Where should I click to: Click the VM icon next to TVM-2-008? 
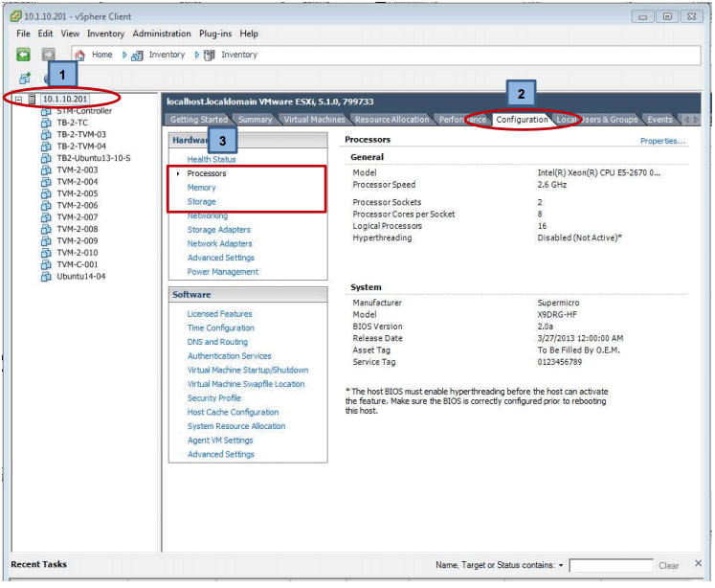coord(46,230)
